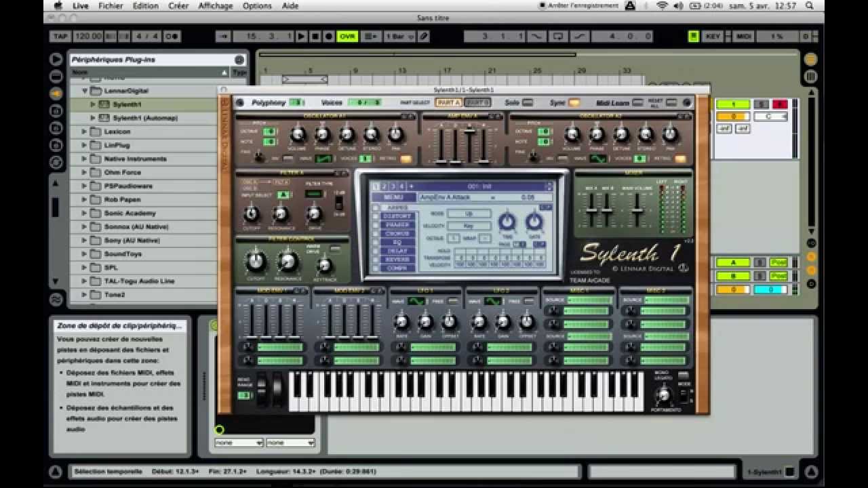Enable the REVERB effect checkbox
868x488 pixels.
376,260
